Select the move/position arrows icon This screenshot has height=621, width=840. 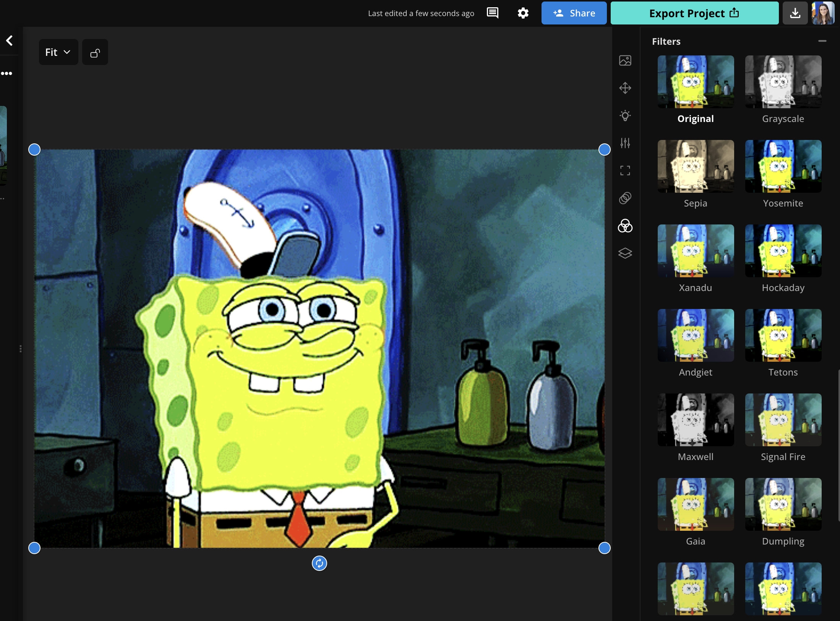[x=625, y=88]
